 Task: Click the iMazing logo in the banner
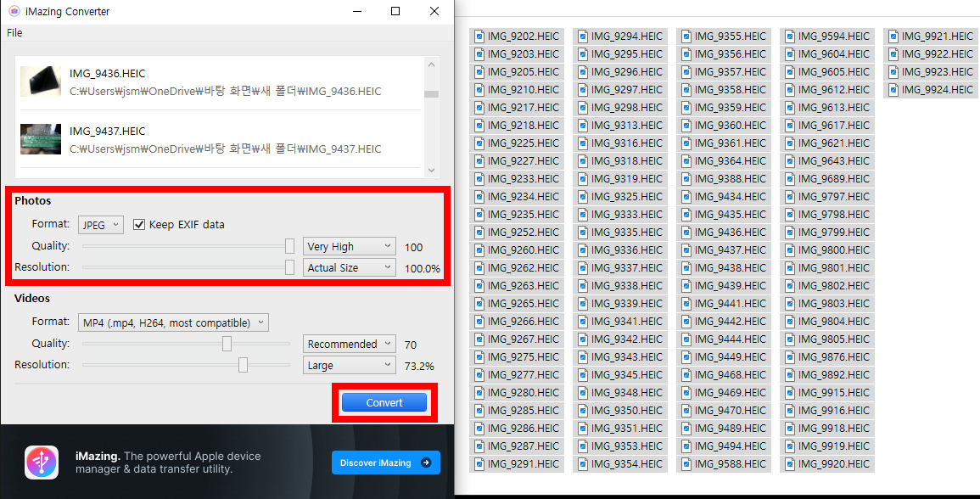tap(42, 463)
